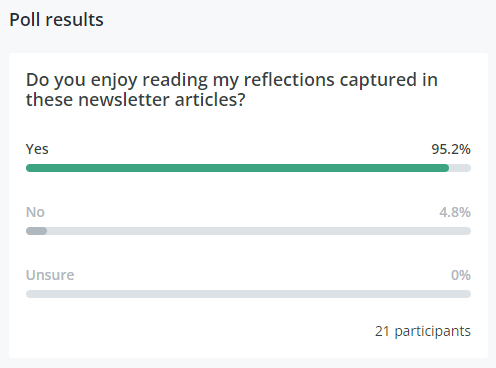Click the 0% result value

point(461,275)
